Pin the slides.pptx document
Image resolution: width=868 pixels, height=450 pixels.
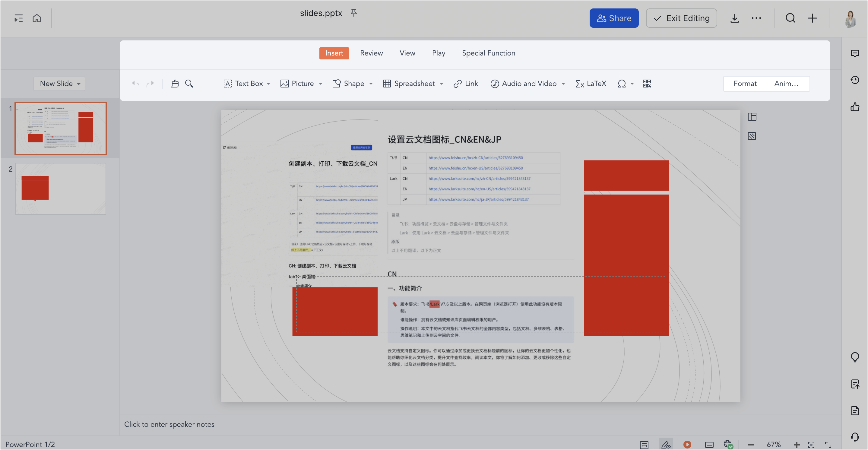[x=353, y=13]
